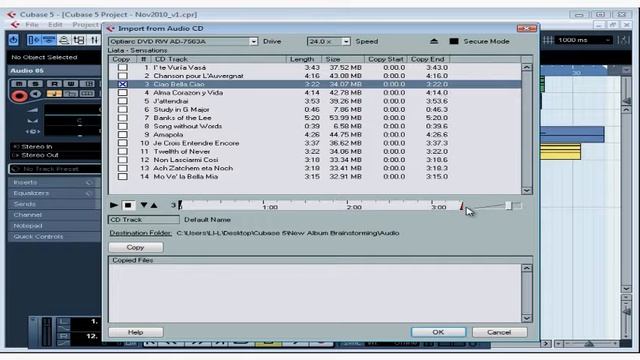Screen dimensions: 640x360
Task: Open the Stereo In input routing
Action: point(56,147)
